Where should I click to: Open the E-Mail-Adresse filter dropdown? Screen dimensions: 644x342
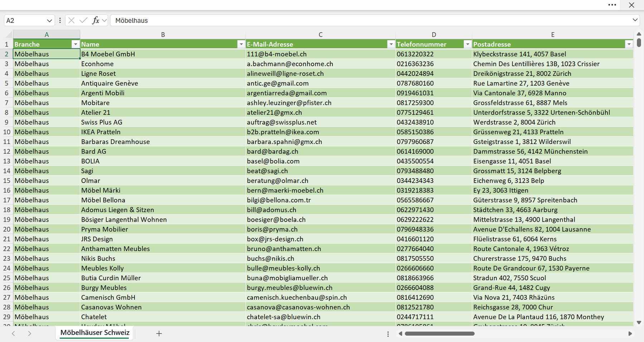click(x=391, y=44)
